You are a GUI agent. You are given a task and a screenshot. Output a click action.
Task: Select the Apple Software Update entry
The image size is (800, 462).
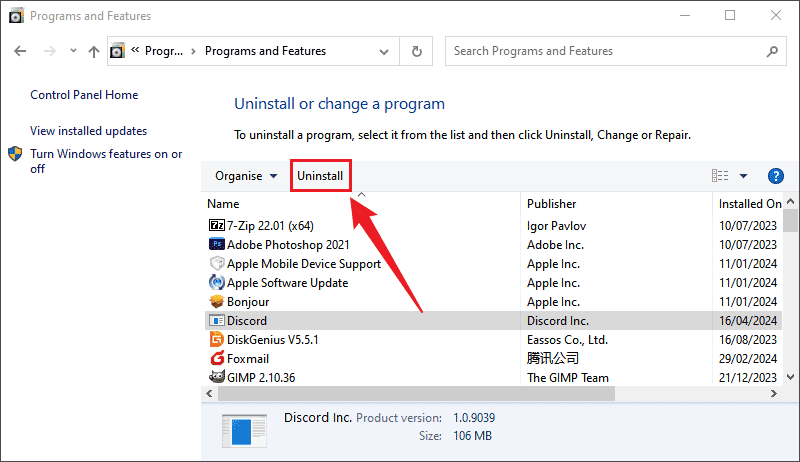click(287, 283)
